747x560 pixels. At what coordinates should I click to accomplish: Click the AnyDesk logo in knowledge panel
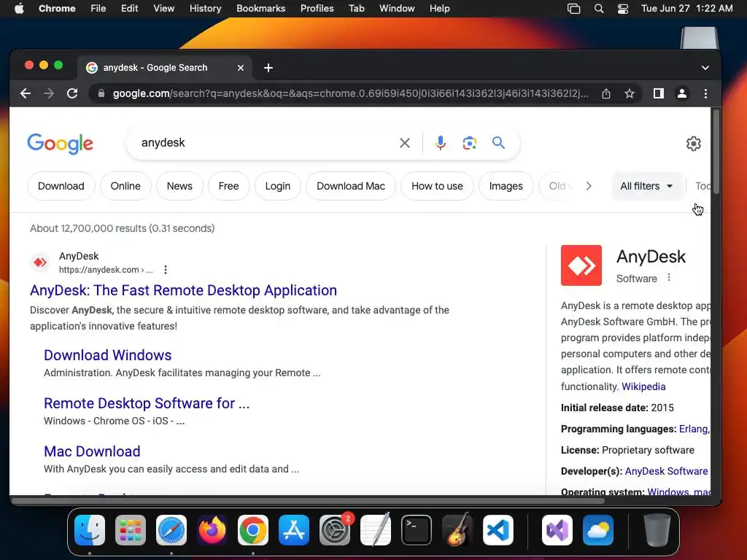point(581,265)
